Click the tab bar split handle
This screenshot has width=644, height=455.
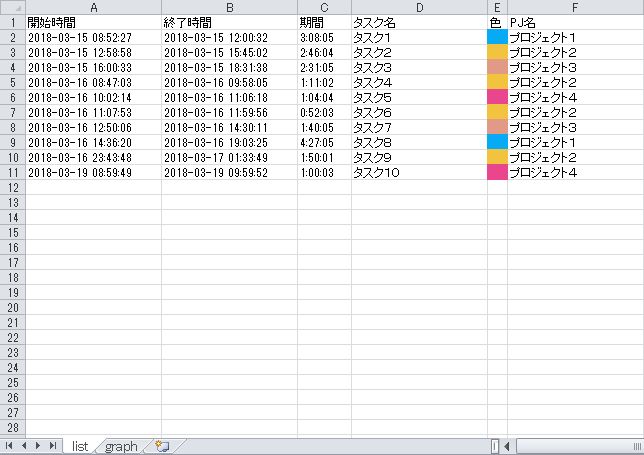(x=494, y=446)
